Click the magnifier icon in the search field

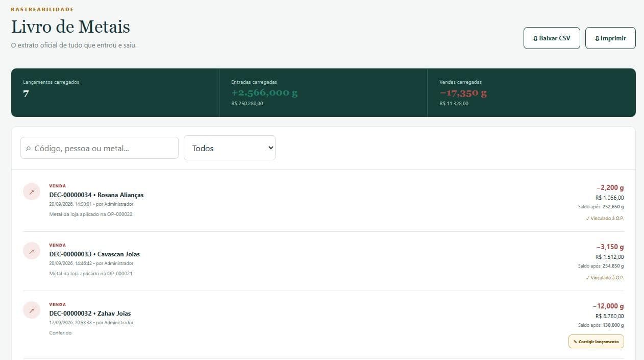pyautogui.click(x=28, y=149)
